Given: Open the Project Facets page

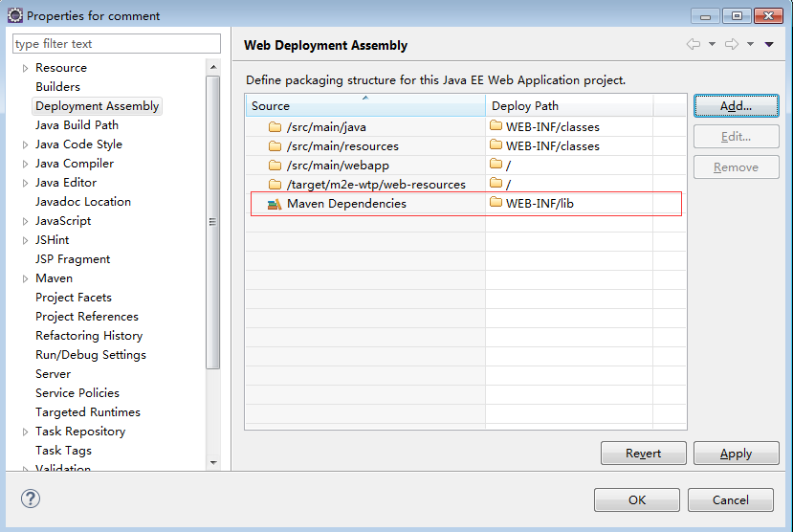Looking at the screenshot, I should tap(74, 298).
